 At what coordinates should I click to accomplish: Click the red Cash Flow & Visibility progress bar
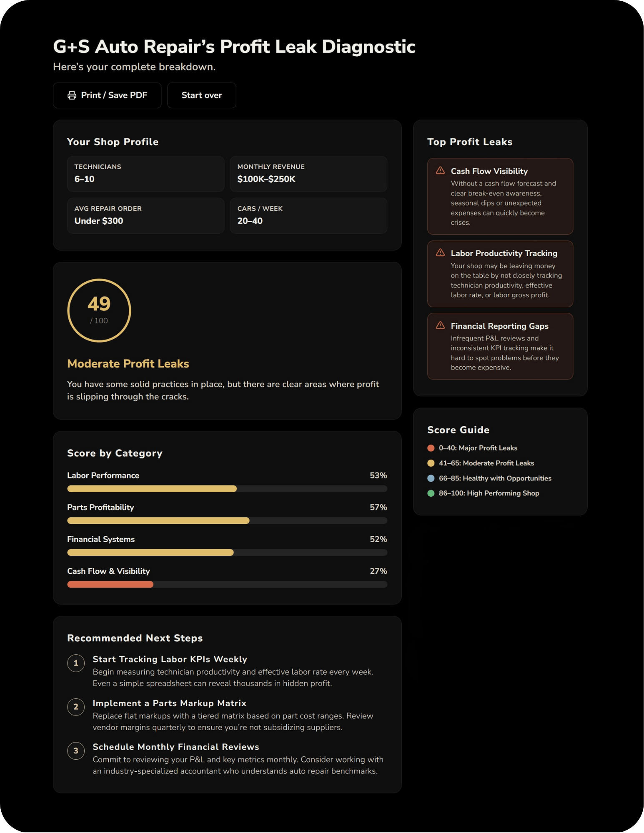tap(227, 585)
